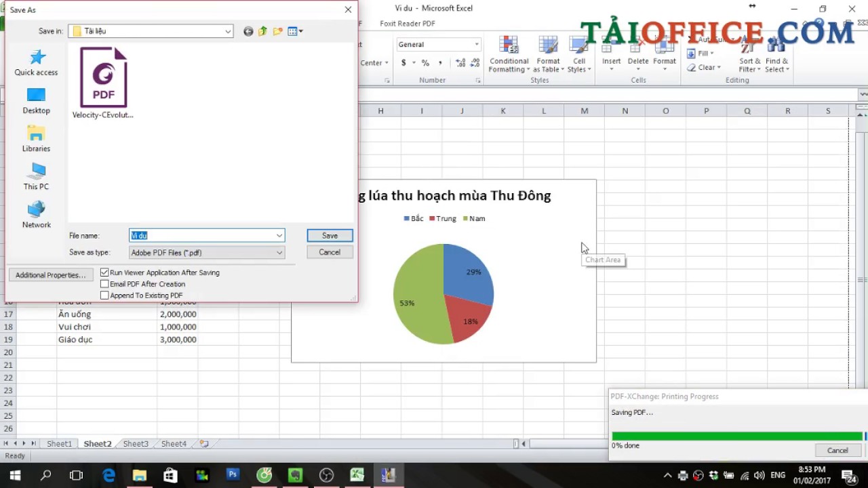Open Network in Save As sidebar
The width and height of the screenshot is (868, 488).
pyautogui.click(x=36, y=215)
